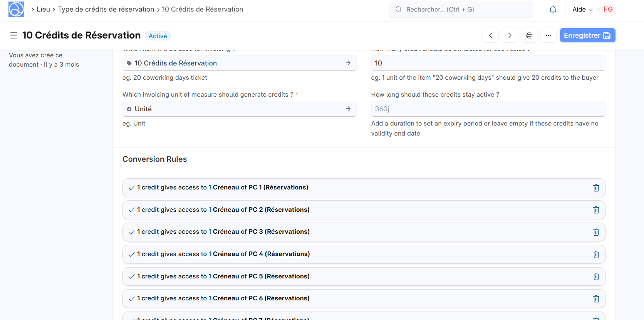The width and height of the screenshot is (644, 320).
Task: Delete the PC 1 conversion rule
Action: (596, 188)
